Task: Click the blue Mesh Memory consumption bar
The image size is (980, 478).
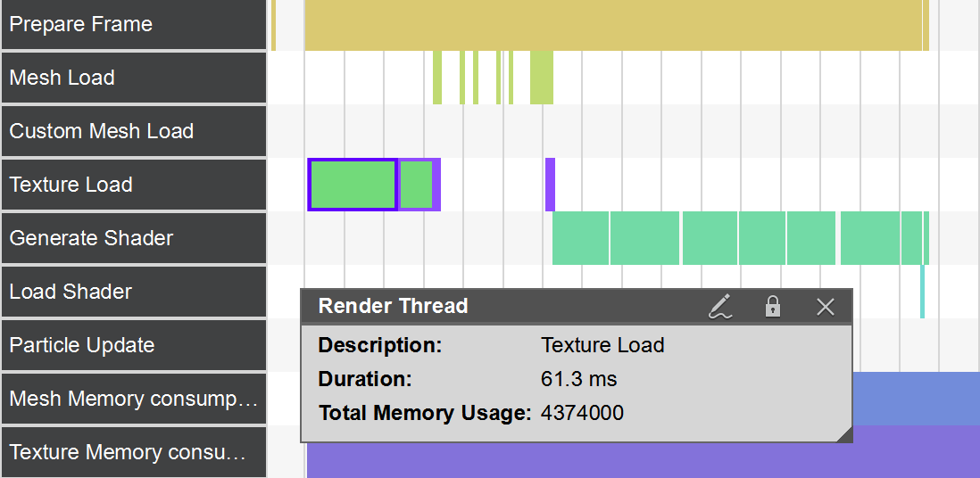Action: (915, 398)
